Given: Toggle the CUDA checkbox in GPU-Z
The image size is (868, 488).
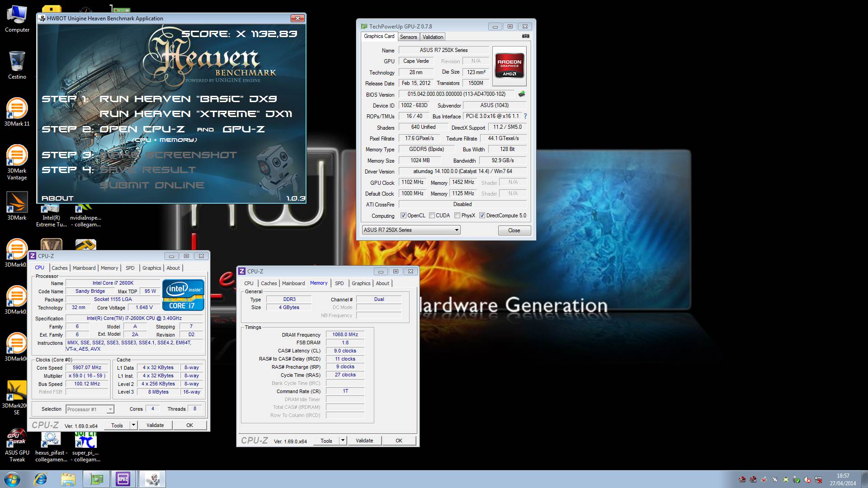Looking at the screenshot, I should (x=432, y=216).
